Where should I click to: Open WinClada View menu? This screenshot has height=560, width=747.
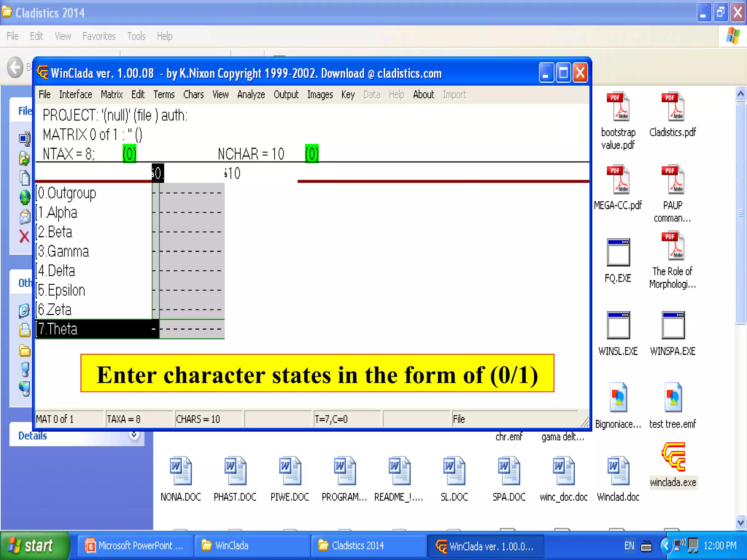click(x=221, y=95)
